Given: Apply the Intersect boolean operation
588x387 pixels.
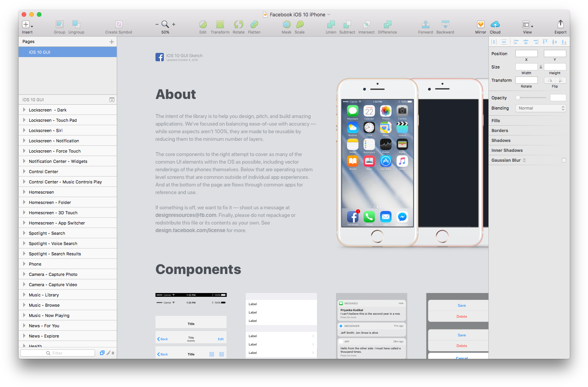Looking at the screenshot, I should pos(366,24).
